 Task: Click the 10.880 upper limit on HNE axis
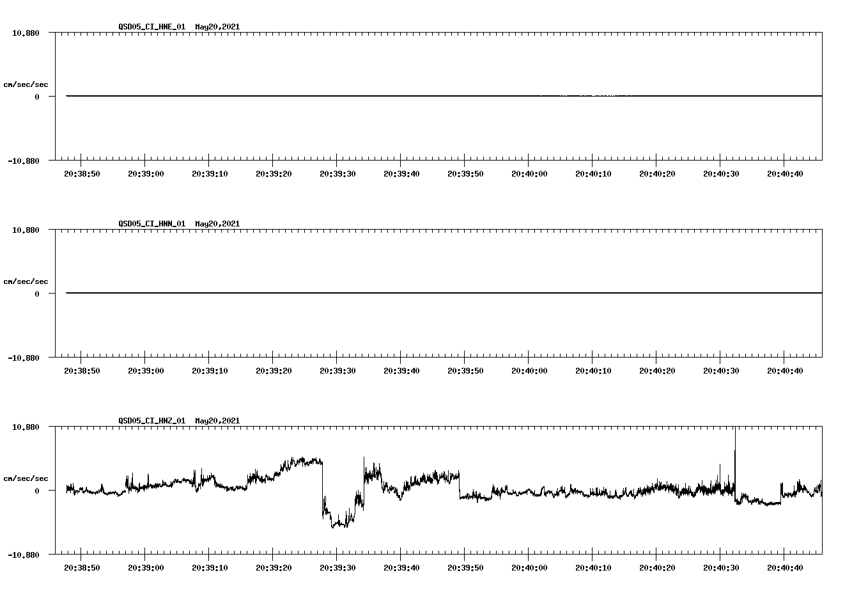click(x=26, y=33)
